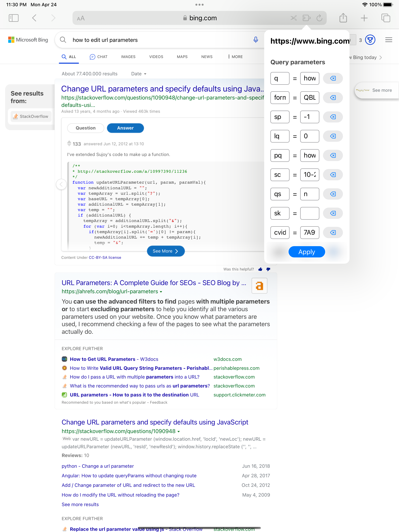Image resolution: width=399 pixels, height=532 pixels.
Task: Edit the sc parameter value field
Action: click(x=310, y=175)
